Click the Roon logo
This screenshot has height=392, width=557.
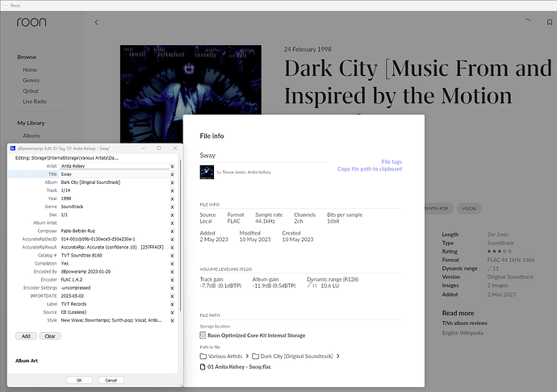31,23
